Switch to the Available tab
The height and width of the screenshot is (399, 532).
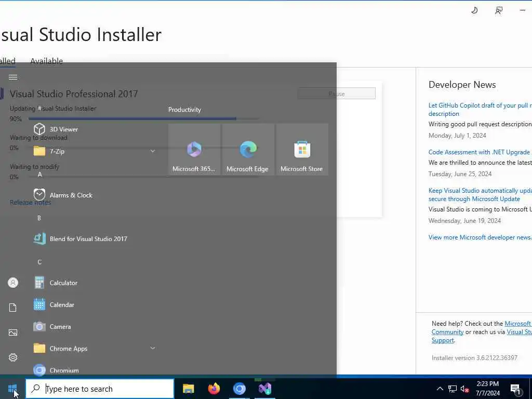pos(46,61)
